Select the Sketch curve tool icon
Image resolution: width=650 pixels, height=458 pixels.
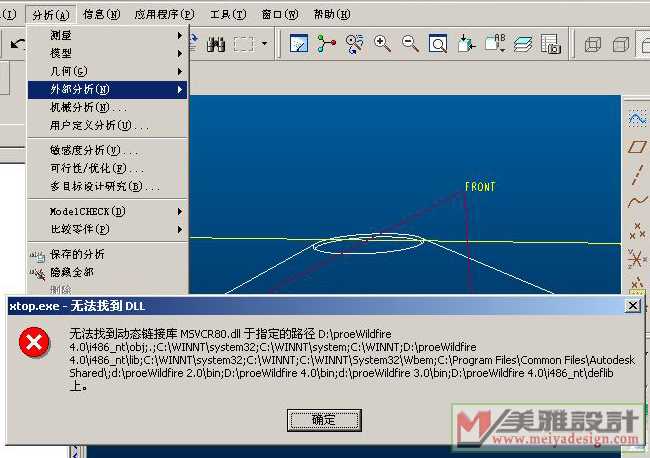point(637,118)
